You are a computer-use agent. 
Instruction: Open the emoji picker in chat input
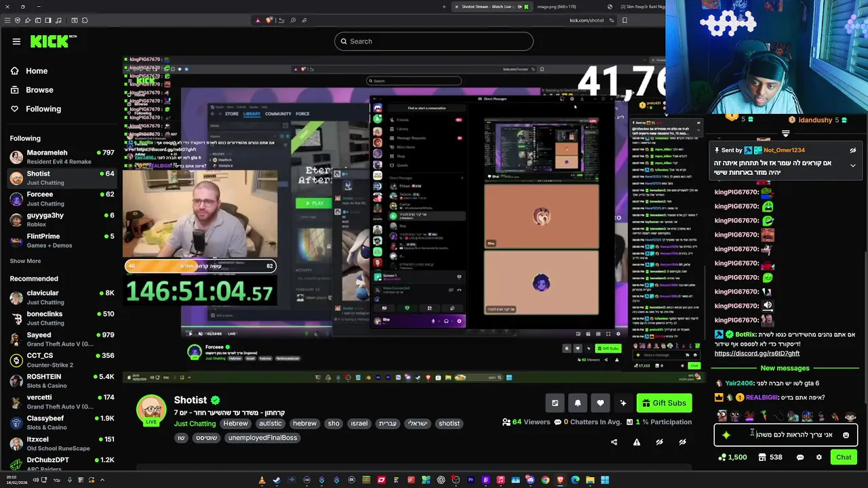(846, 435)
